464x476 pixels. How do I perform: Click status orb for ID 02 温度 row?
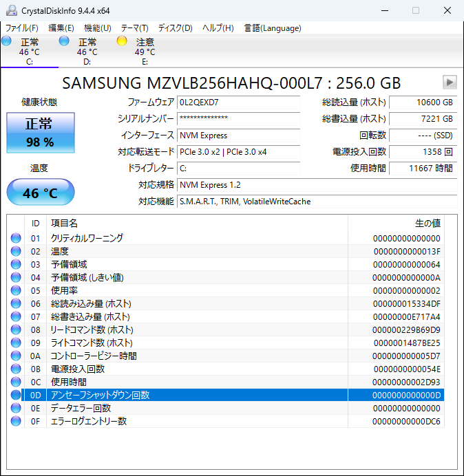pyautogui.click(x=16, y=251)
